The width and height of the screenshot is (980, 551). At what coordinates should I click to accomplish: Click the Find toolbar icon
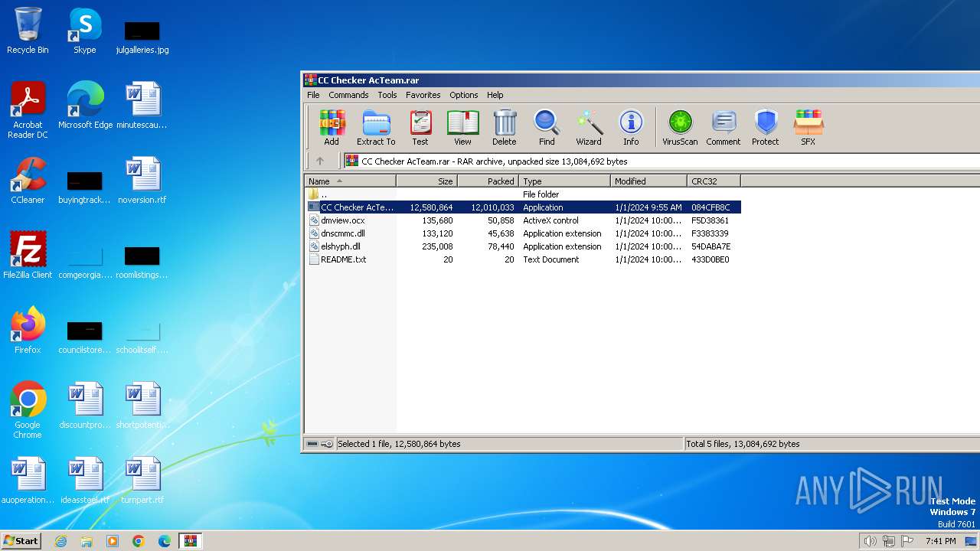pos(547,127)
